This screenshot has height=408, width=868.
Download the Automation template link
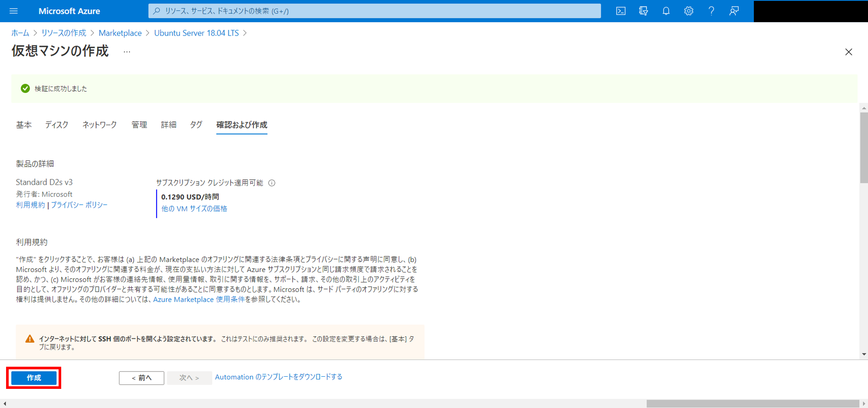(279, 377)
